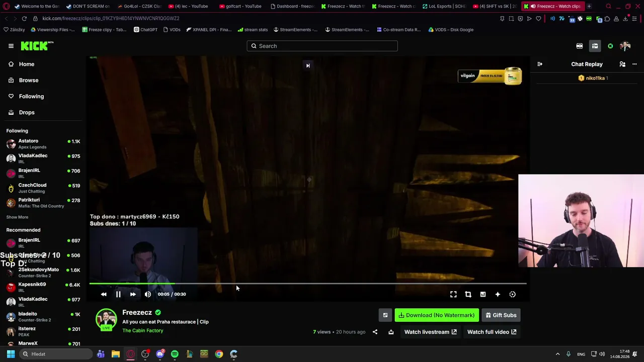Viewport: 644px width, 362px height.
Task: Open The Cabin Factory category link
Action: tap(143, 331)
